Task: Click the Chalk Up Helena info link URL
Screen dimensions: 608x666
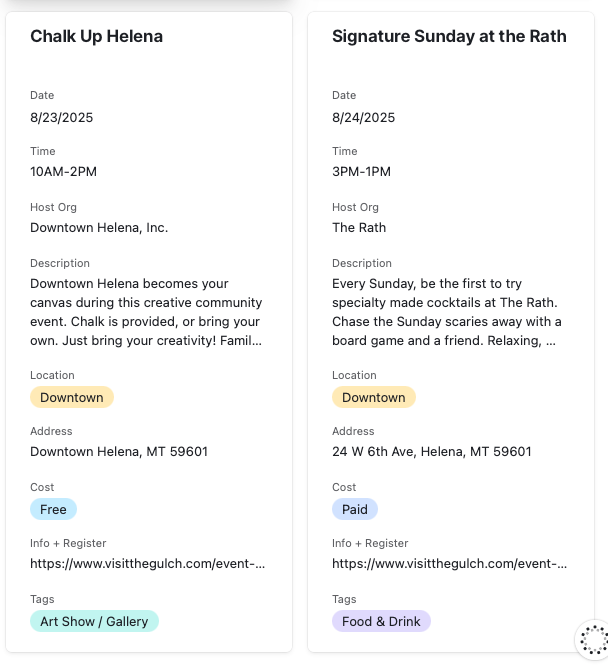Action: 148,564
